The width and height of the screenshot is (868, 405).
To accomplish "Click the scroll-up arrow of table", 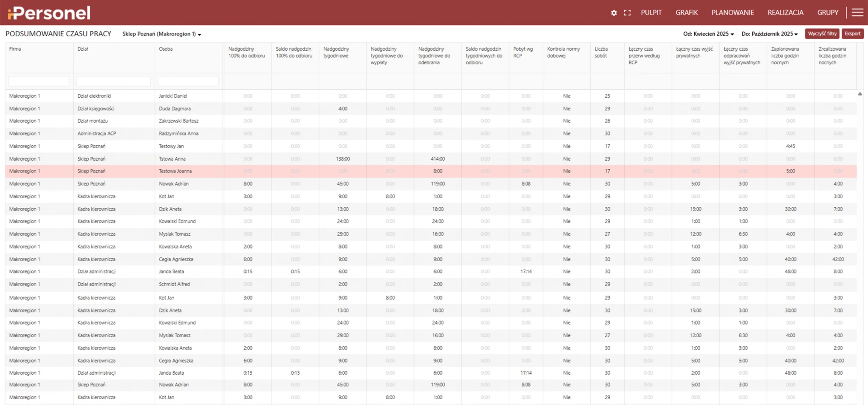I will [860, 94].
